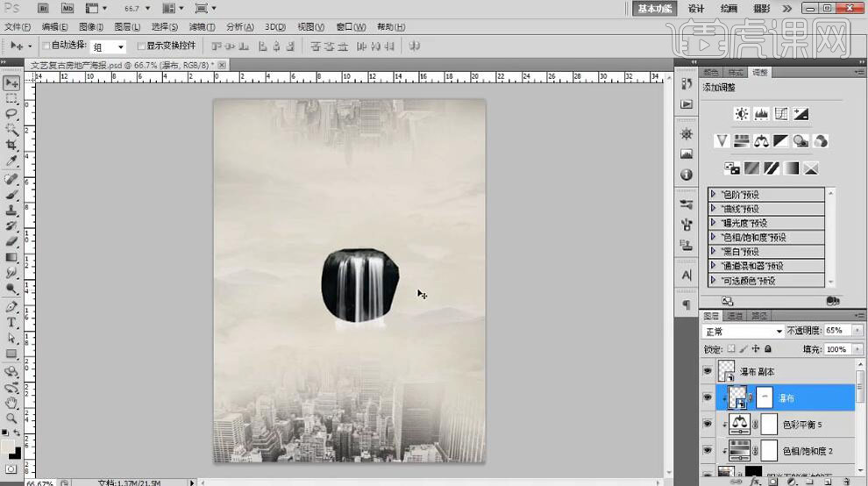This screenshot has width=868, height=486.
Task: Launch Adobe Bridge from the top bar
Action: coord(43,8)
